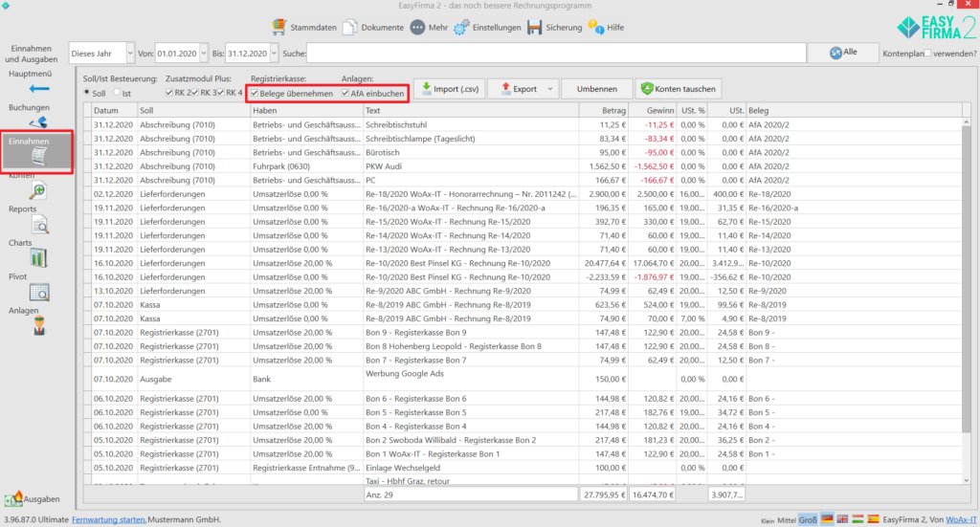This screenshot has height=527, width=980.
Task: Select Einnahmen document icon in sidebar
Action: click(38, 156)
